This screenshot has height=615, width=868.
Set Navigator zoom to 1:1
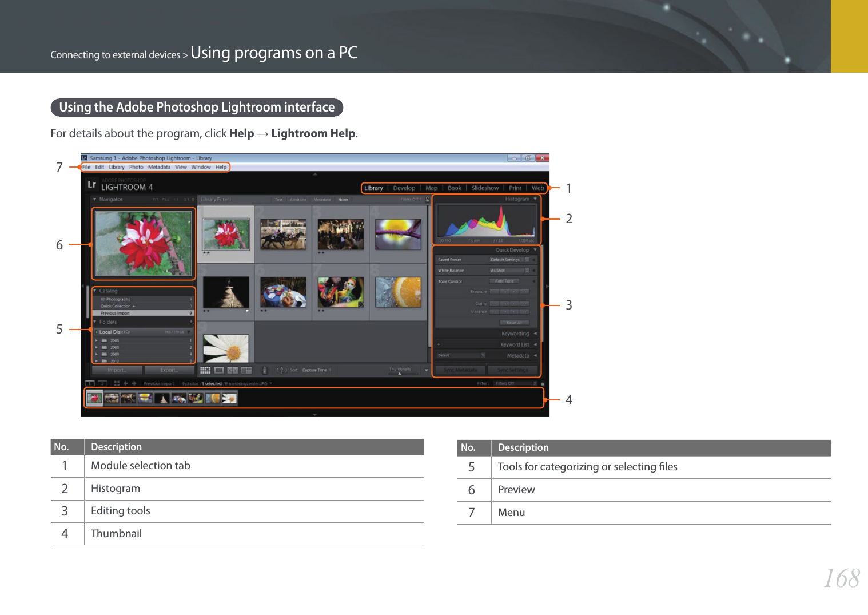(176, 200)
